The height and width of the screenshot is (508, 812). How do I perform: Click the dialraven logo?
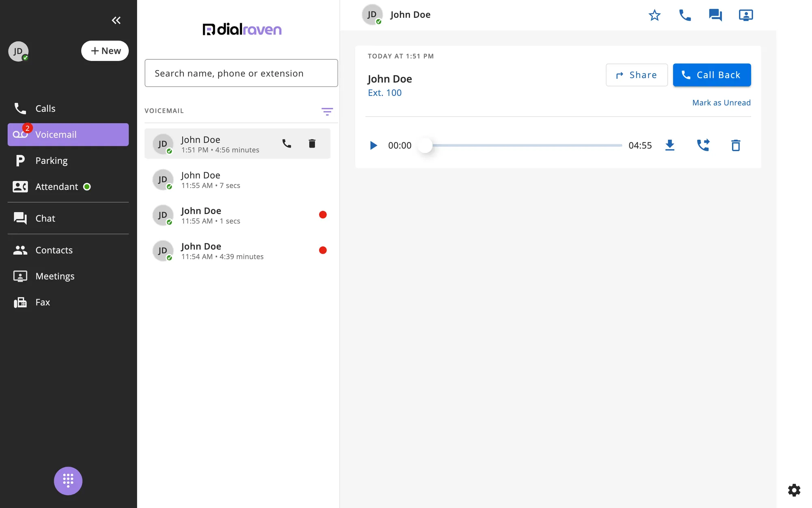[x=242, y=29]
